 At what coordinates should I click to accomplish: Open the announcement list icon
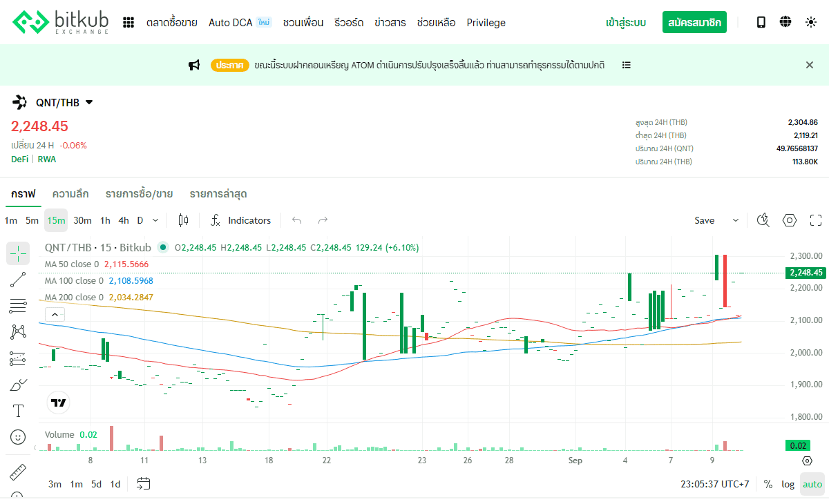626,65
